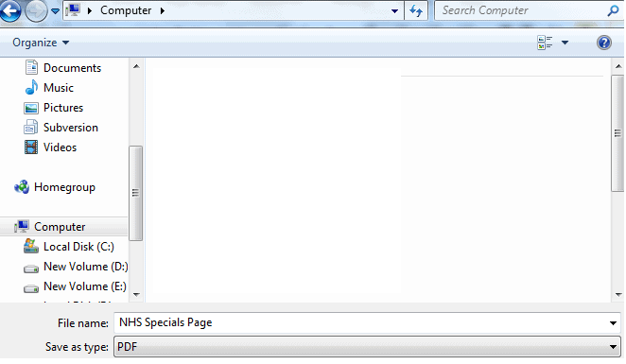
Task: Click navigation pane scroll down arrow
Action: [136, 295]
